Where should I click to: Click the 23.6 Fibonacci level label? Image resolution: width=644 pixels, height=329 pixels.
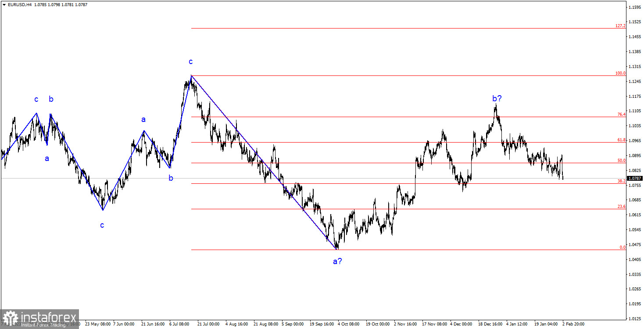pos(621,207)
